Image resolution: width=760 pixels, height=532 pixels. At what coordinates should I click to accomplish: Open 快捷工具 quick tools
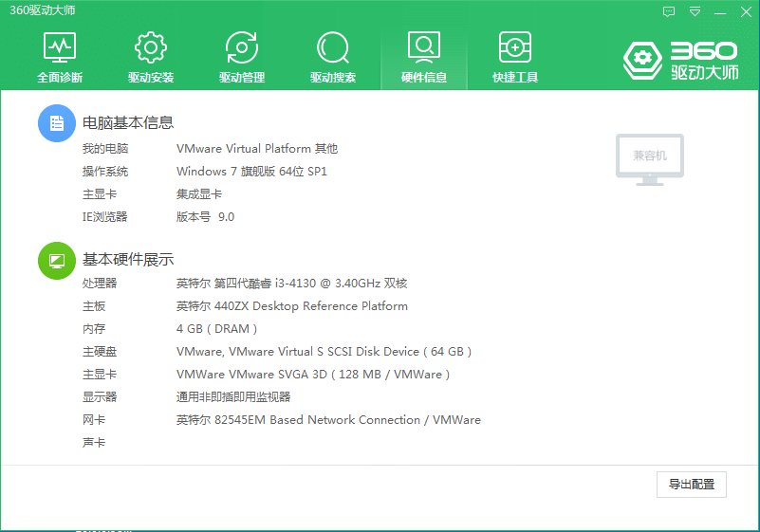(515, 57)
